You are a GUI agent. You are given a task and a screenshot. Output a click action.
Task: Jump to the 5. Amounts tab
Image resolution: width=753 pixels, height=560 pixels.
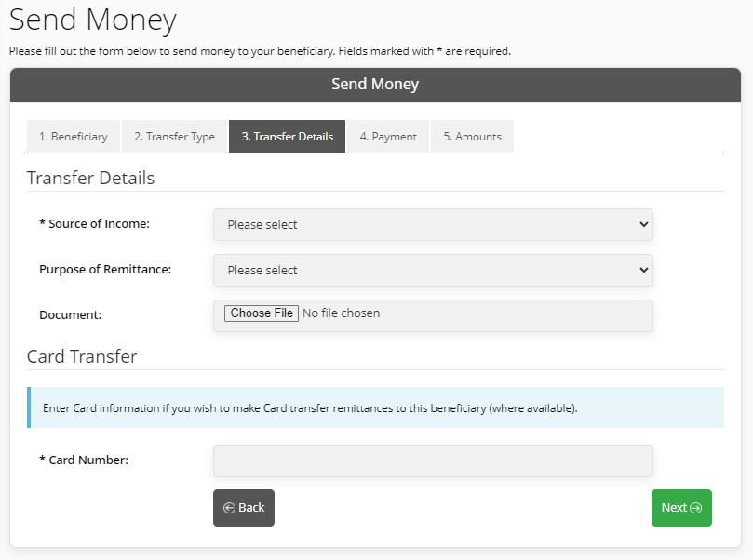(x=473, y=137)
